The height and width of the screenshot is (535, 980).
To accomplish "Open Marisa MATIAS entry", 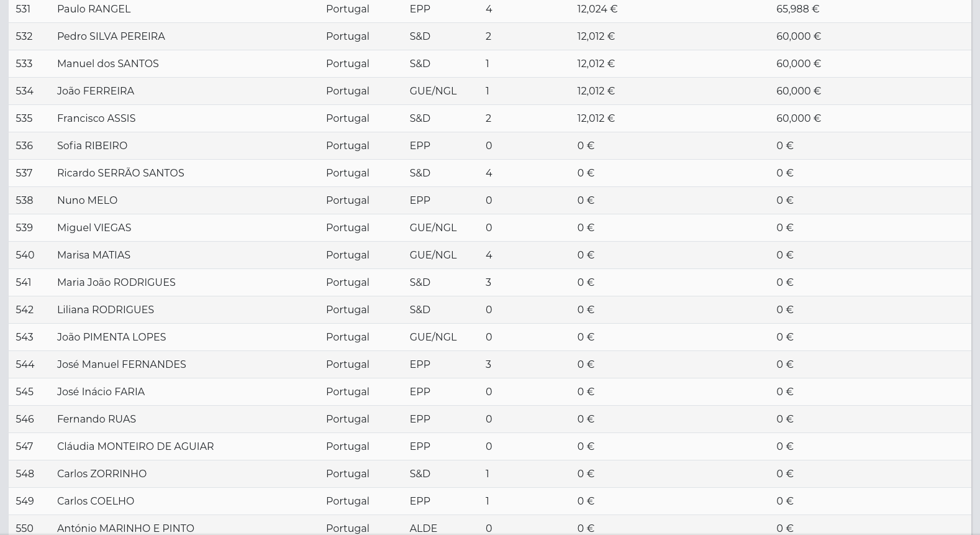I will tap(94, 255).
